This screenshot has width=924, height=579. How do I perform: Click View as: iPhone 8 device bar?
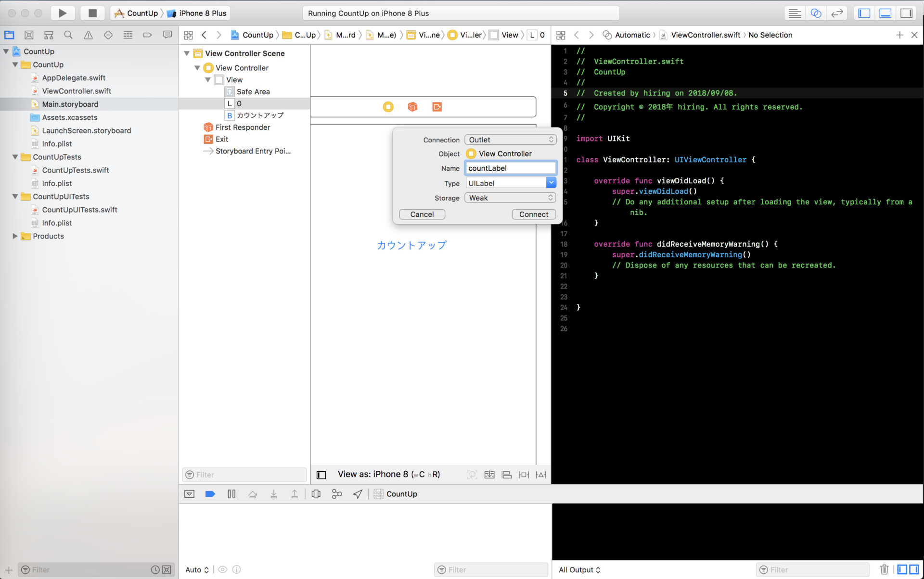[389, 475]
